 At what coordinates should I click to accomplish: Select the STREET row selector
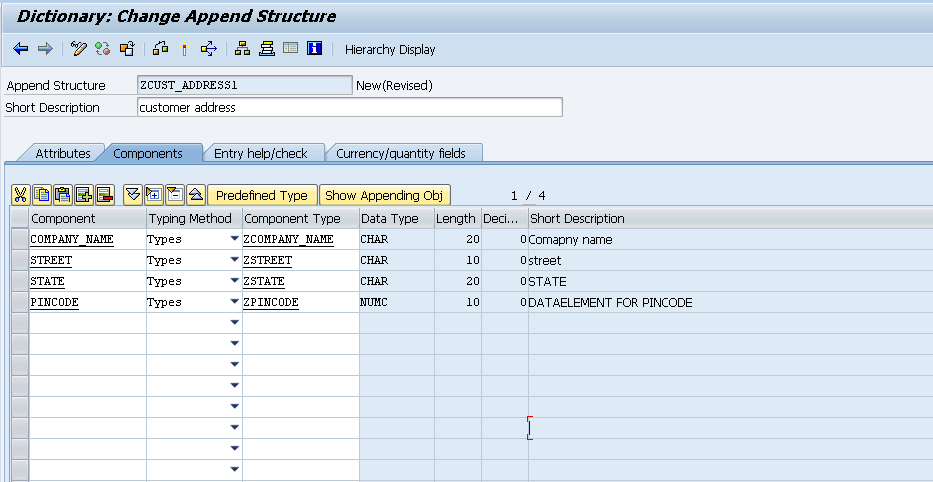20,261
